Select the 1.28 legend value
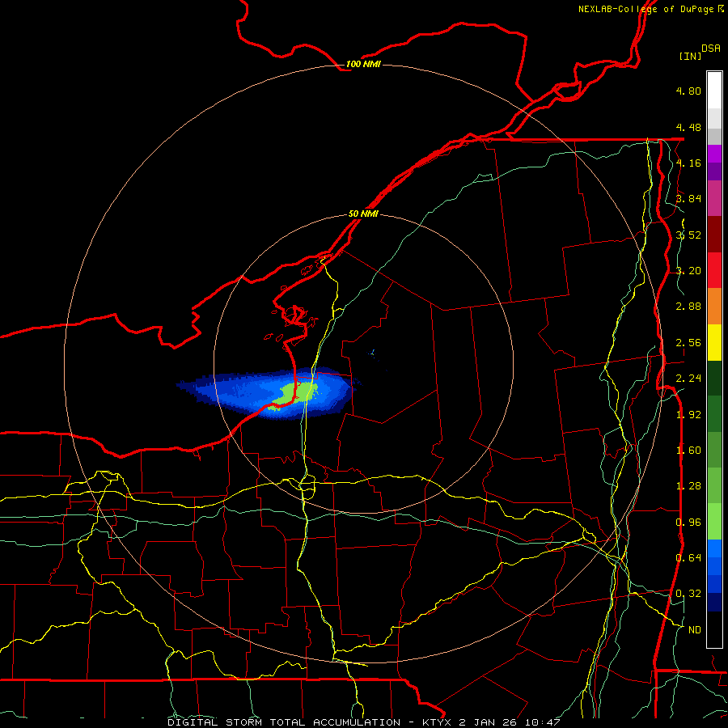This screenshot has width=728, height=728. [x=688, y=486]
